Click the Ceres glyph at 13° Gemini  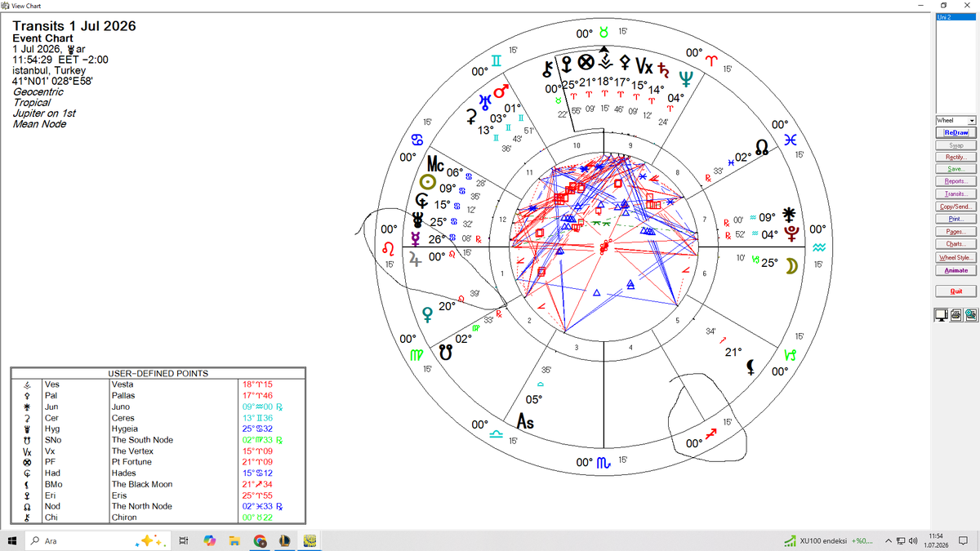[x=471, y=117]
